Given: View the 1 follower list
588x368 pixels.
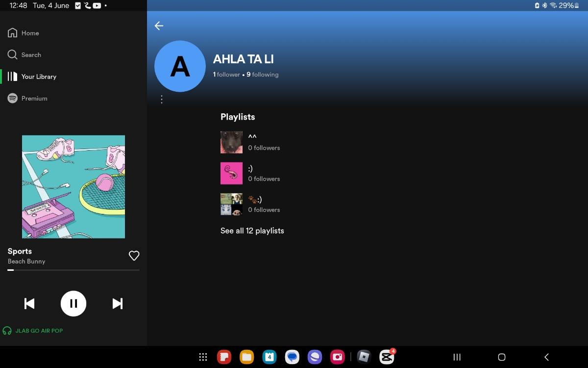Looking at the screenshot, I should (x=226, y=75).
